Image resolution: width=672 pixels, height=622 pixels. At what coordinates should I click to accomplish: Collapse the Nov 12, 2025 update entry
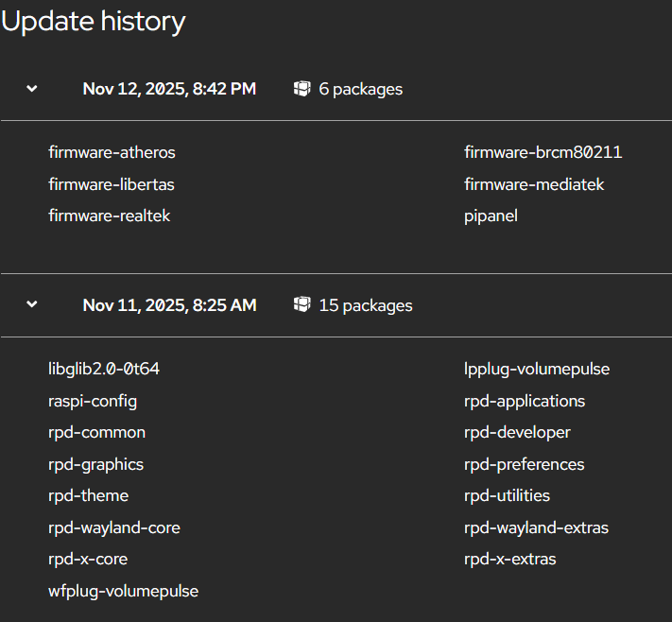32,89
